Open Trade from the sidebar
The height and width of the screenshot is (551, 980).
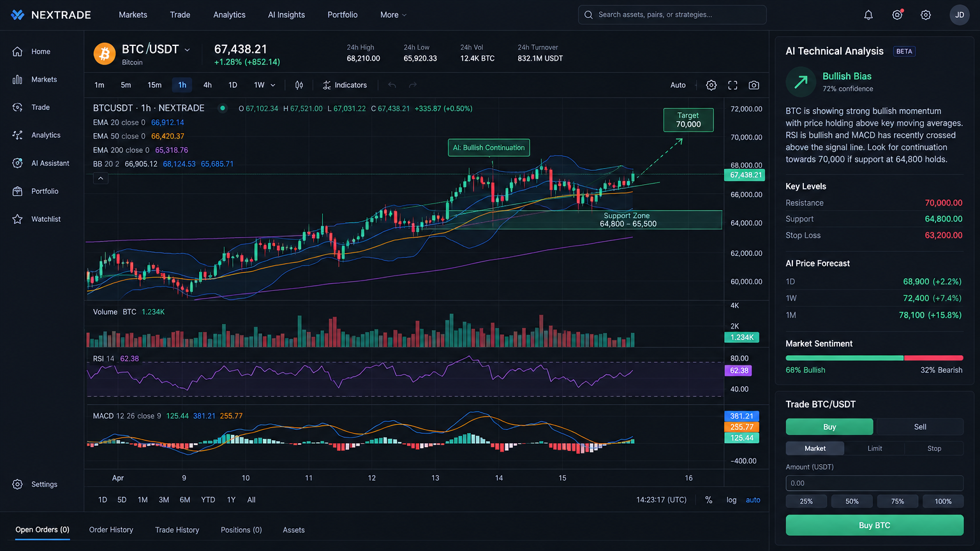[x=41, y=107]
